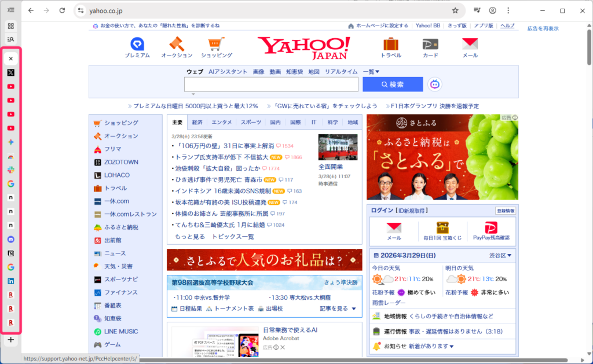The width and height of the screenshot is (593, 364).
Task: Open the Yahoo Shopping cart icon
Action: [217, 45]
